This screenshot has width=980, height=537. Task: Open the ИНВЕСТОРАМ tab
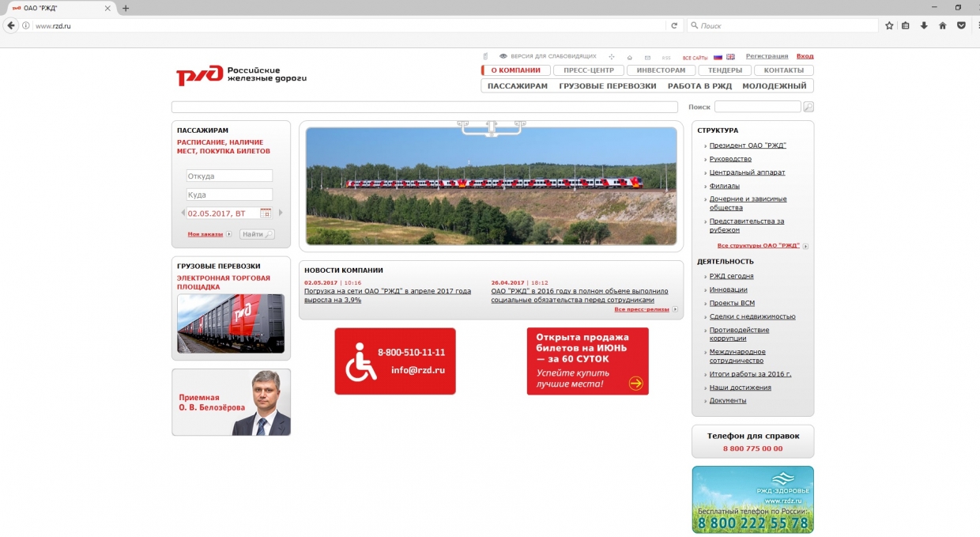pyautogui.click(x=661, y=70)
